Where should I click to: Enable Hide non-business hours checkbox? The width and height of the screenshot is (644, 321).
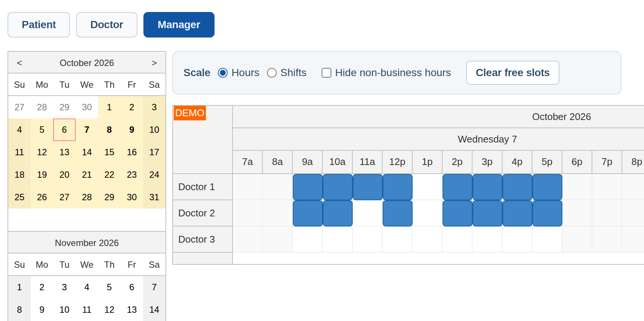(x=326, y=73)
